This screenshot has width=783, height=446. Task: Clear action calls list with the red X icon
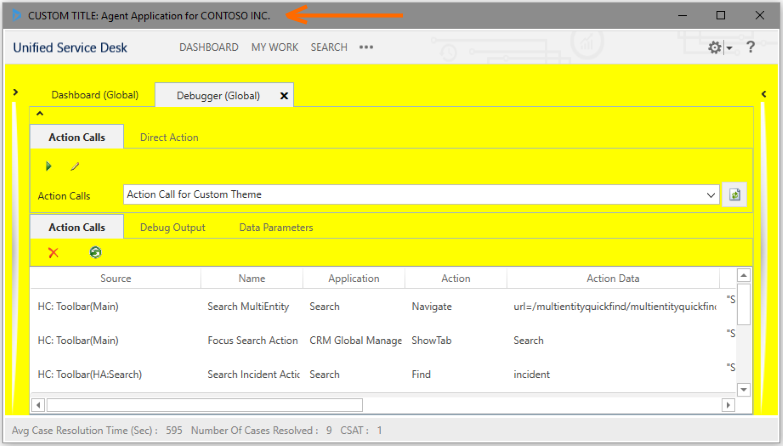point(53,253)
